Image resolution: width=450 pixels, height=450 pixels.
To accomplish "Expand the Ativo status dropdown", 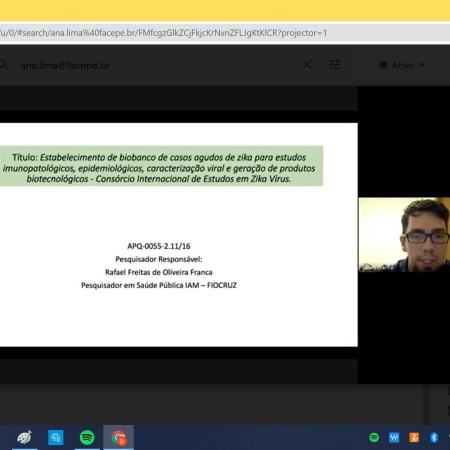I will (x=402, y=65).
